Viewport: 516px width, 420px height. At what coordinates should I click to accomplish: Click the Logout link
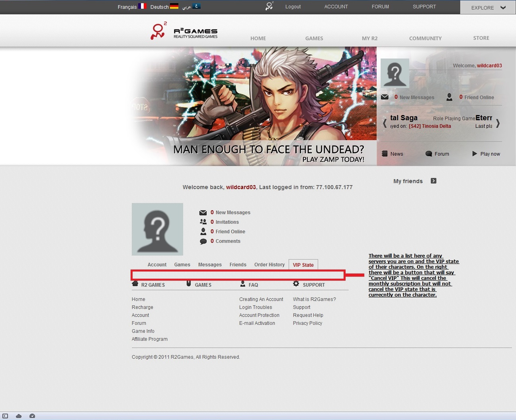point(293,7)
